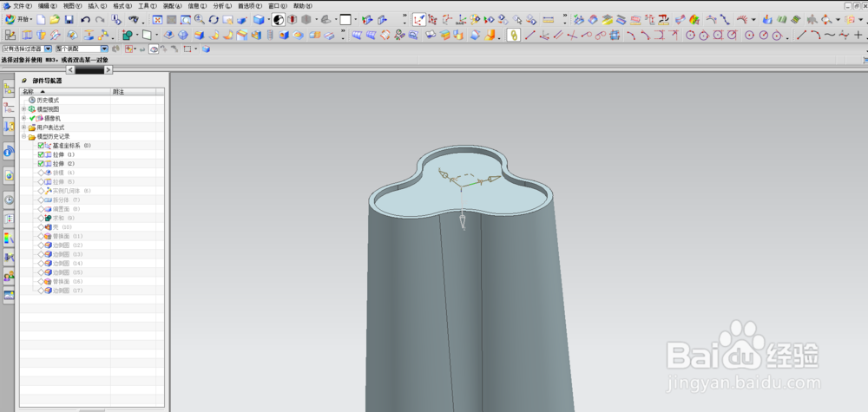Image resolution: width=868 pixels, height=412 pixels.
Task: Expand the 摄像机 tree node
Action: tap(23, 118)
